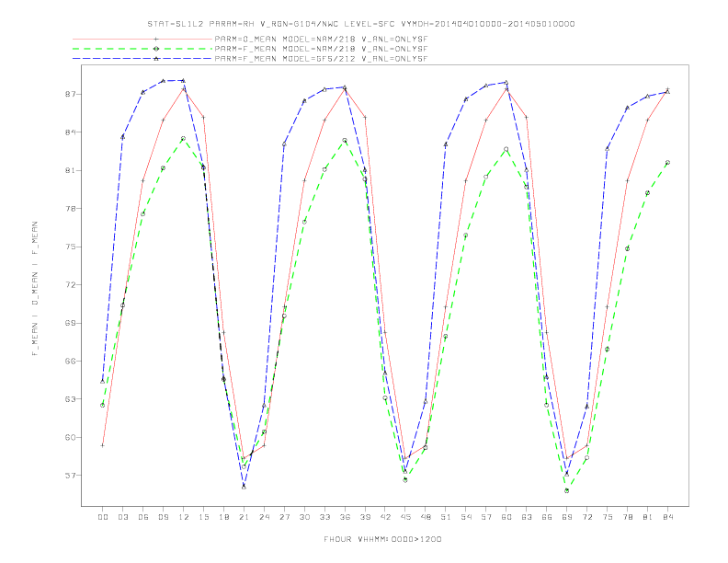Click x-axis forecast hour label 57

(486, 517)
